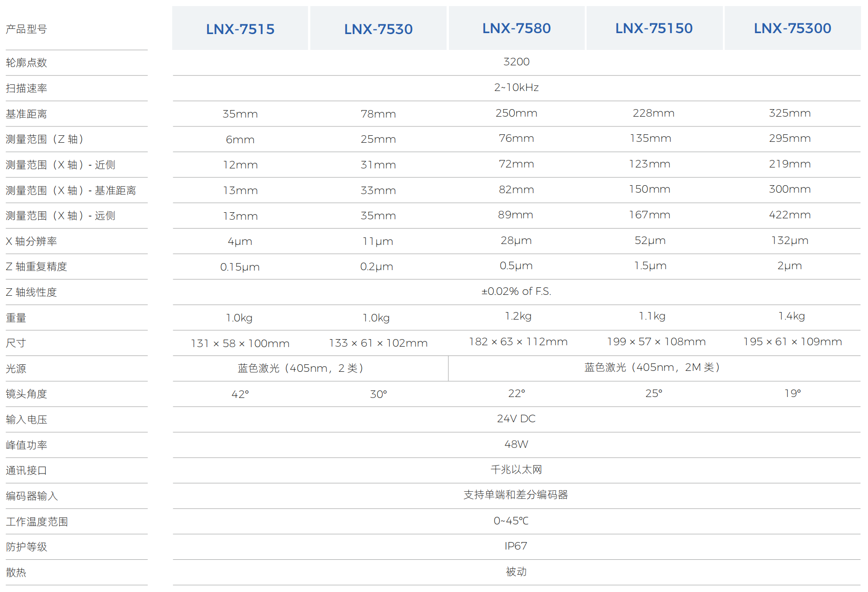Open the LNX-7580 model header
Viewport: 868px width, 592px height.
pos(516,28)
